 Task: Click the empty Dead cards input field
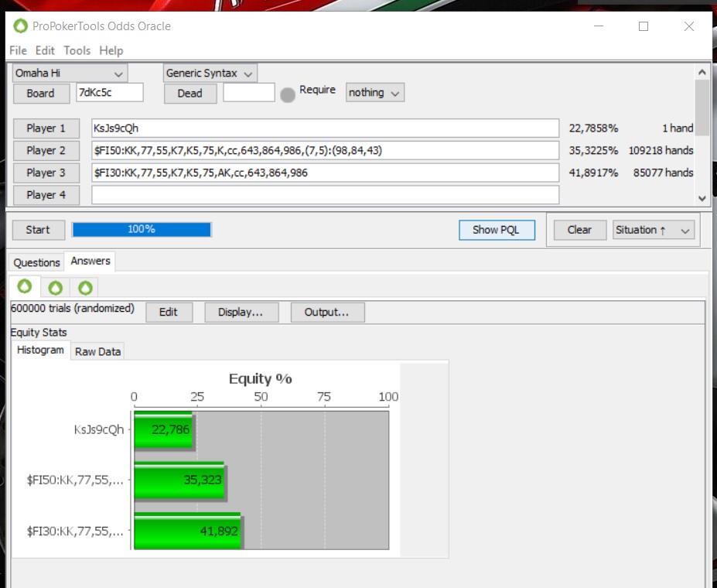pos(249,92)
